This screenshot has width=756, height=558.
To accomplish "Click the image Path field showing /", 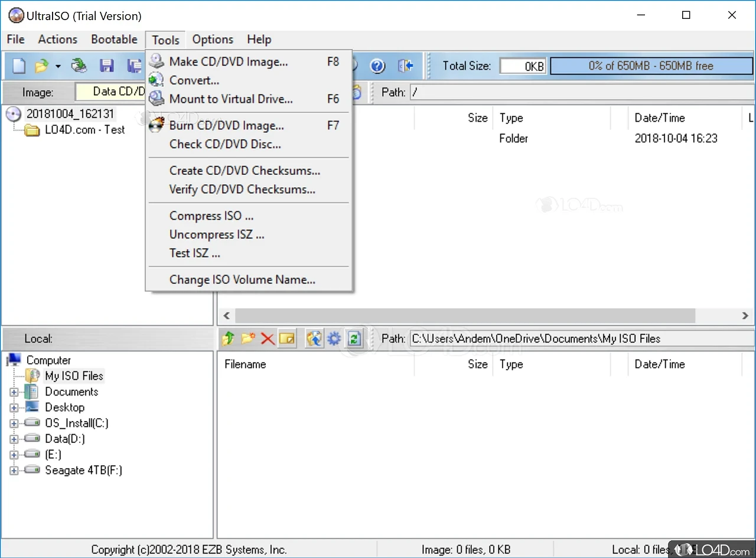I will [581, 92].
